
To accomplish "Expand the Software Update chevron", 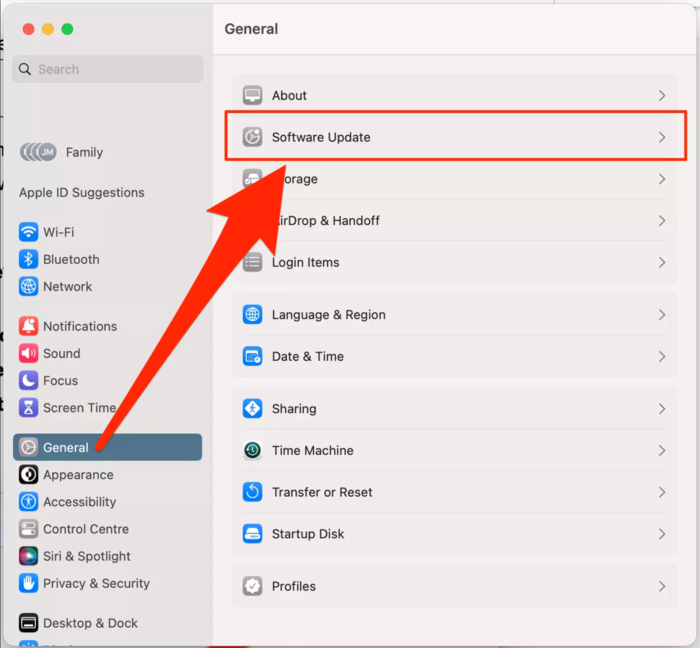I will click(662, 137).
